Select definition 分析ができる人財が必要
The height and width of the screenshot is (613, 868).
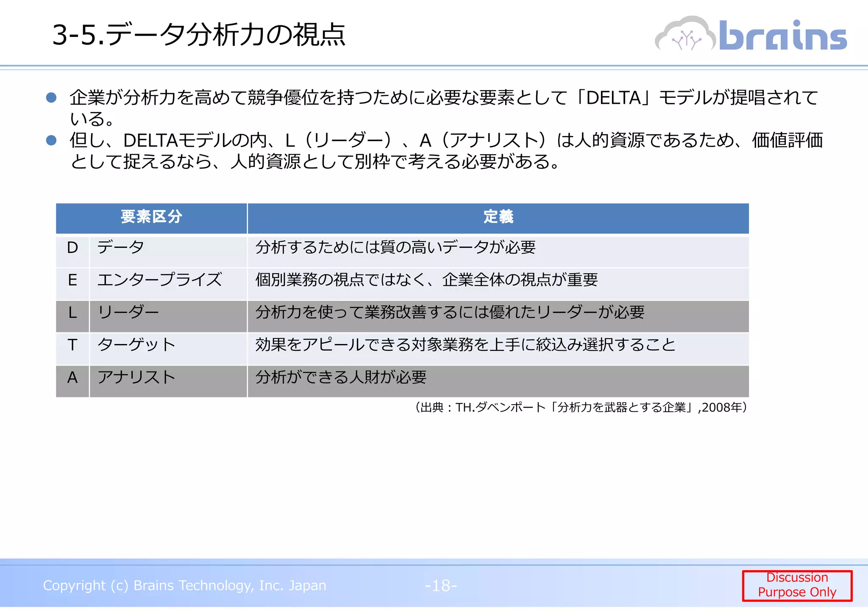498,382
